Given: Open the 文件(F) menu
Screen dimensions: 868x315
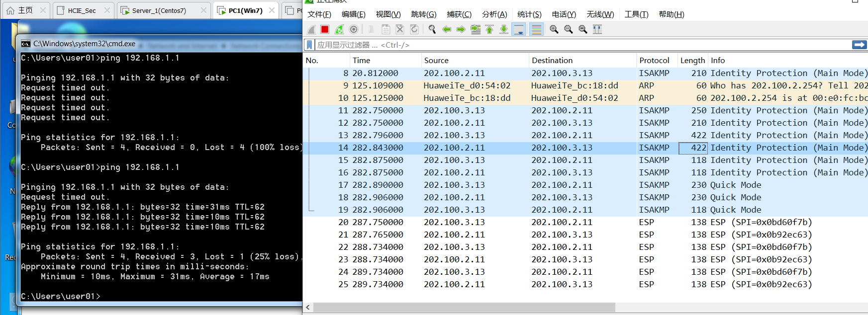Looking at the screenshot, I should [x=319, y=14].
